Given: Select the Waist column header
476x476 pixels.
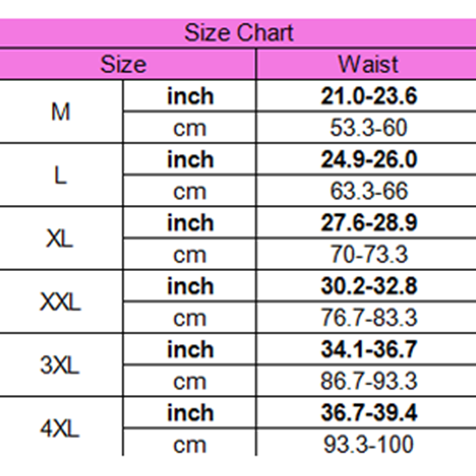Looking at the screenshot, I should point(368,64).
